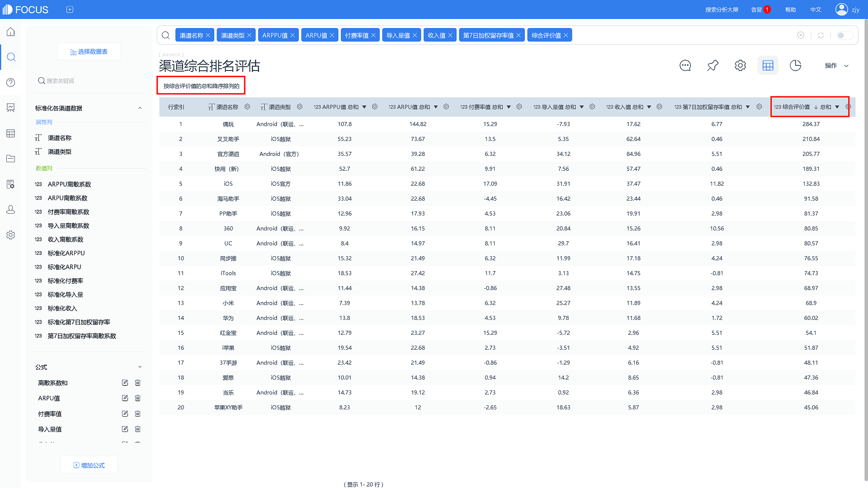Select ARPPU离散系数 numeric column

tap(70, 184)
